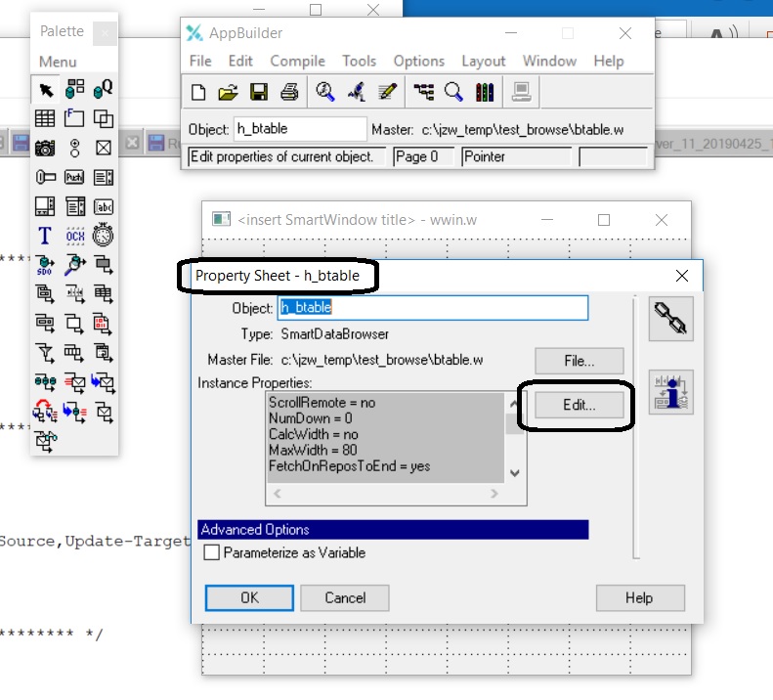Image resolution: width=773 pixels, height=700 pixels.
Task: Choose the Radio-Set tool in Palette
Action: 74,148
